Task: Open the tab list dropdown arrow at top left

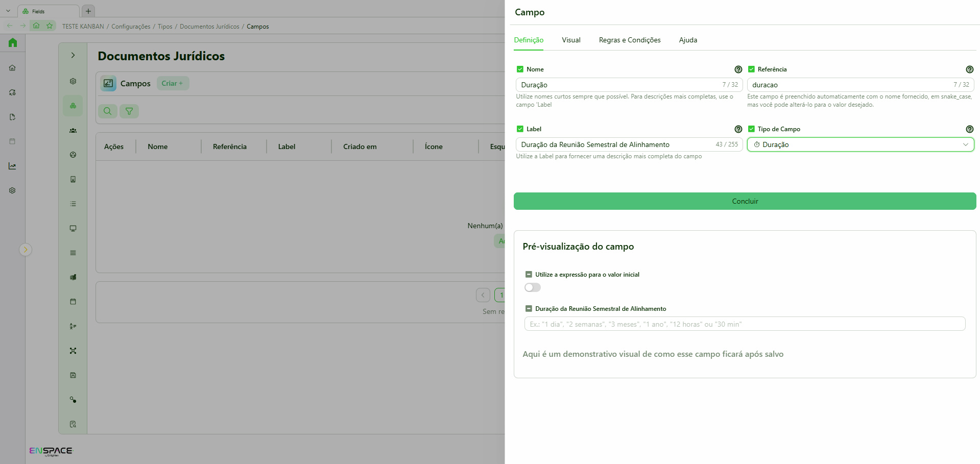Action: click(8, 11)
